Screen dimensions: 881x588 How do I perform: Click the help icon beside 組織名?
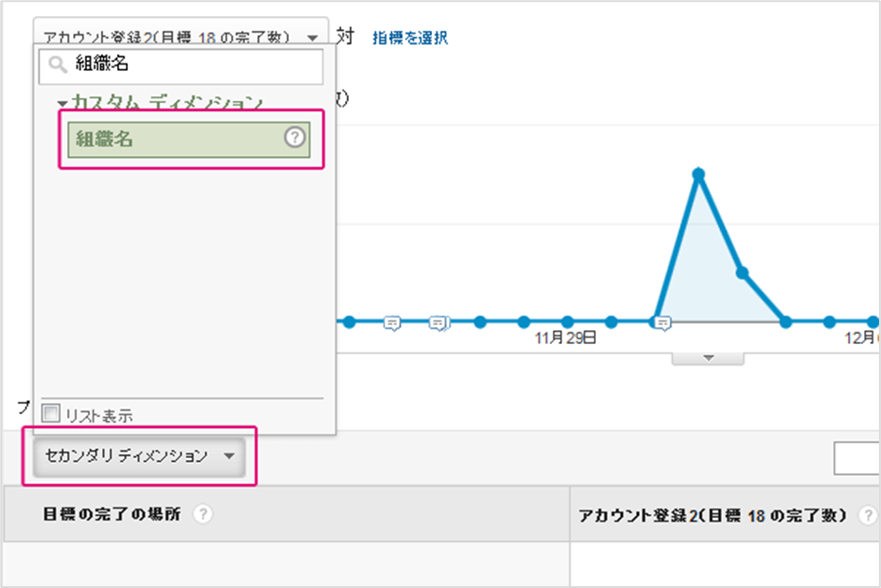click(295, 138)
